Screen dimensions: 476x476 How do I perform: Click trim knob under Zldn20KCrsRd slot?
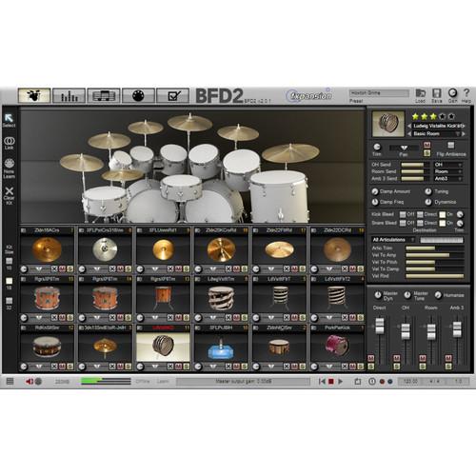coord(198,269)
